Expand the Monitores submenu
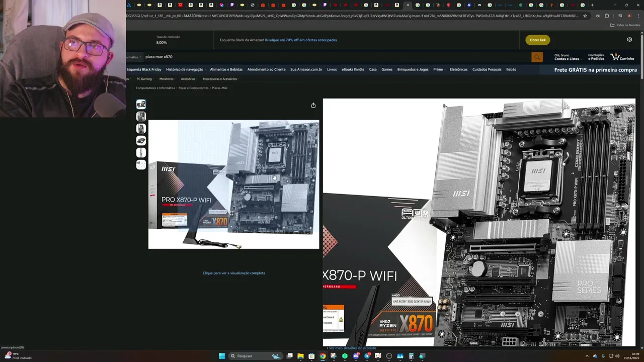The height and width of the screenshot is (362, 644). [167, 79]
